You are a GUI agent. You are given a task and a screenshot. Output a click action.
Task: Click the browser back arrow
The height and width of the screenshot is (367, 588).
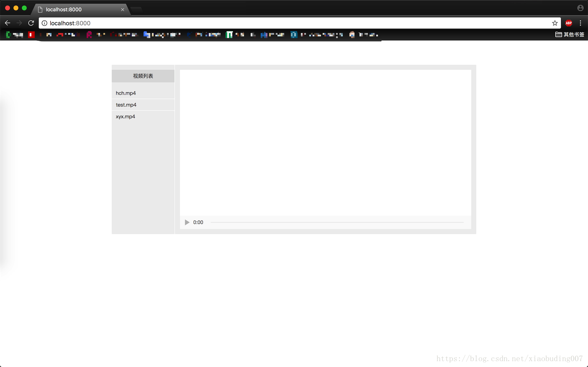[x=8, y=23]
